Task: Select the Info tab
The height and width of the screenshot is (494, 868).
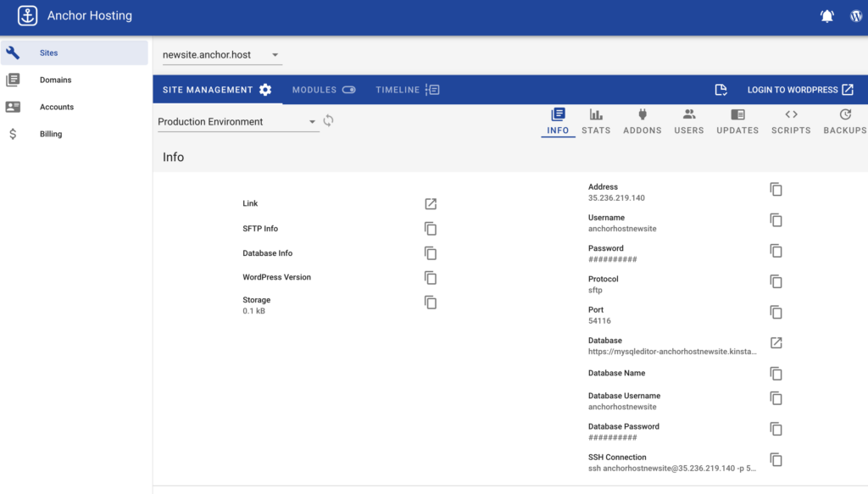Action: click(x=558, y=122)
